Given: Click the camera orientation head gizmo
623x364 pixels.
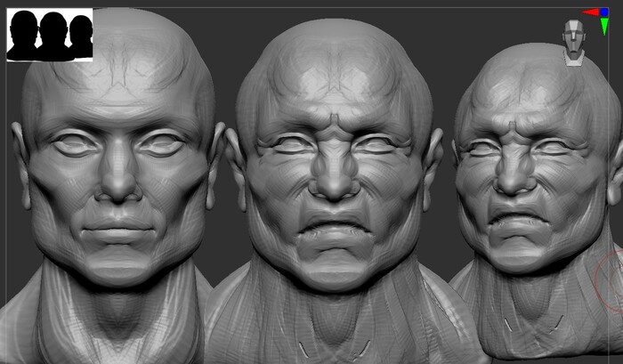Looking at the screenshot, I should [x=574, y=43].
